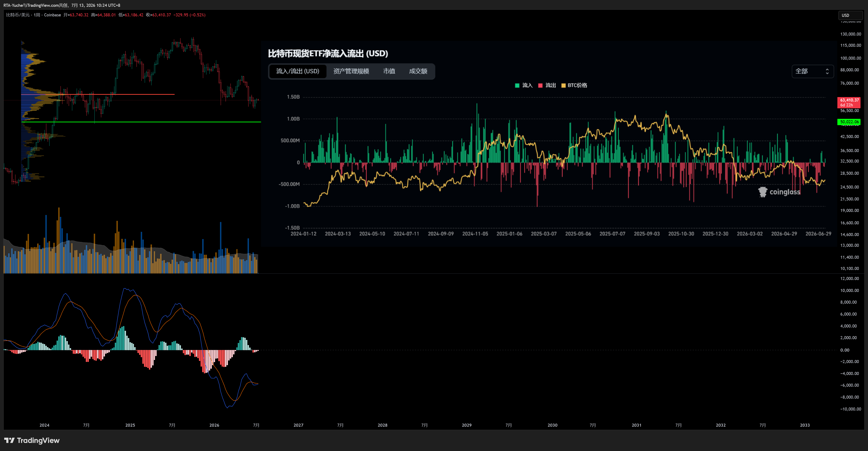This screenshot has width=868, height=451.
Task: Click the 16,600.00 price axis label
Action: click(x=850, y=223)
